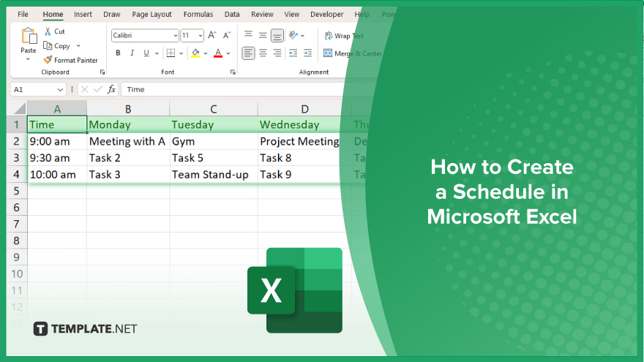Click the Tuesday header cell
Viewport: 644px width, 362px height.
214,125
